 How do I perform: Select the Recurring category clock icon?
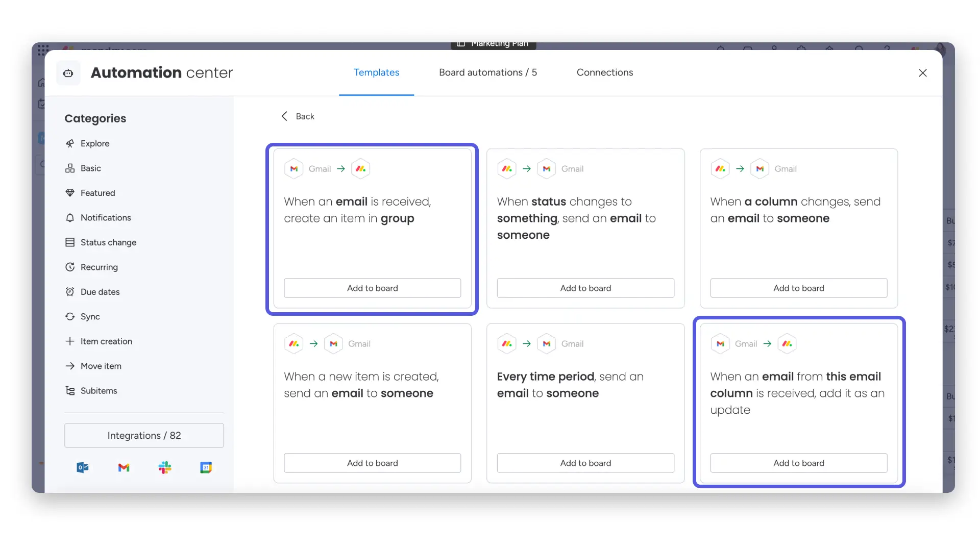(70, 267)
